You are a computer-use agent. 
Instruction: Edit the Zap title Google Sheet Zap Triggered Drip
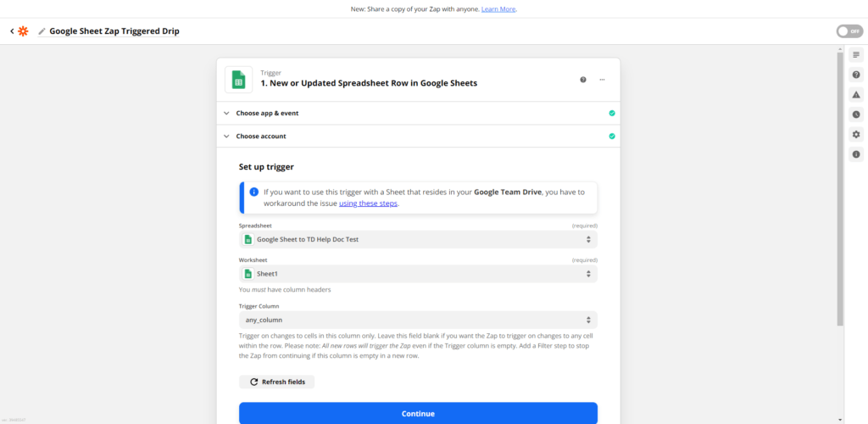(114, 31)
